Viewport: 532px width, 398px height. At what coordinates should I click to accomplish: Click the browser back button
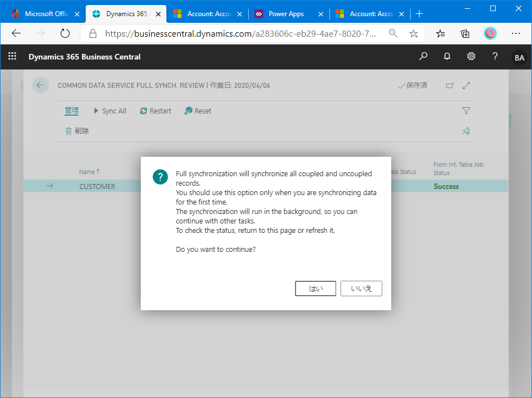[x=16, y=33]
